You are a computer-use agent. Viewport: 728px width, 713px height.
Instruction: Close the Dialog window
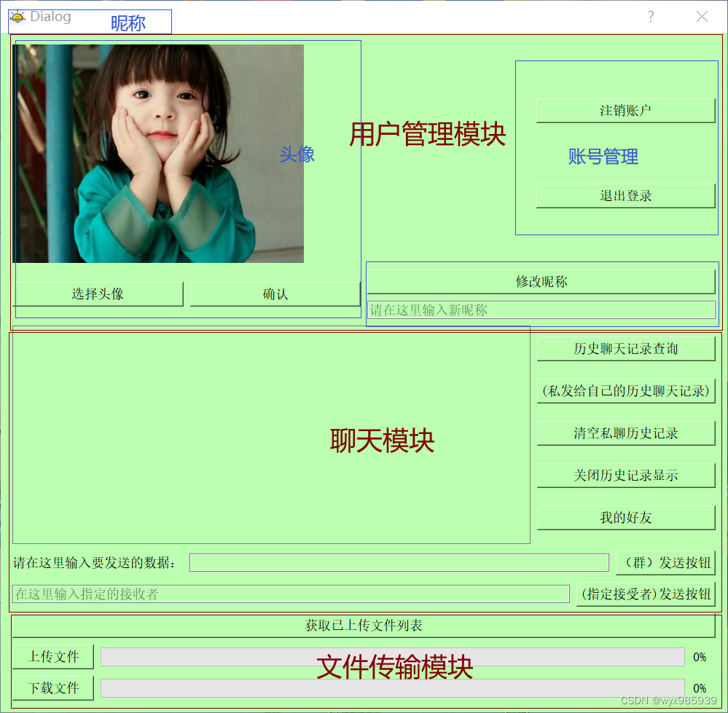[702, 17]
